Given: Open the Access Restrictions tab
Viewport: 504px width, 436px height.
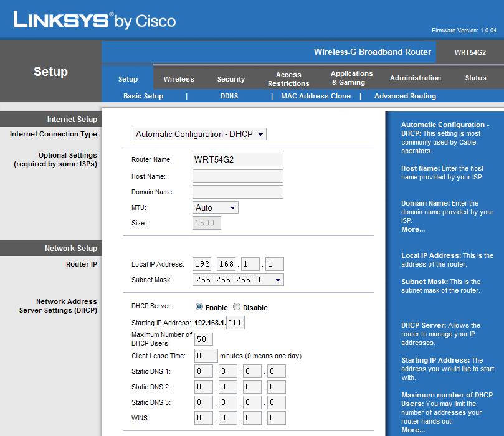Looking at the screenshot, I should click(x=288, y=79).
